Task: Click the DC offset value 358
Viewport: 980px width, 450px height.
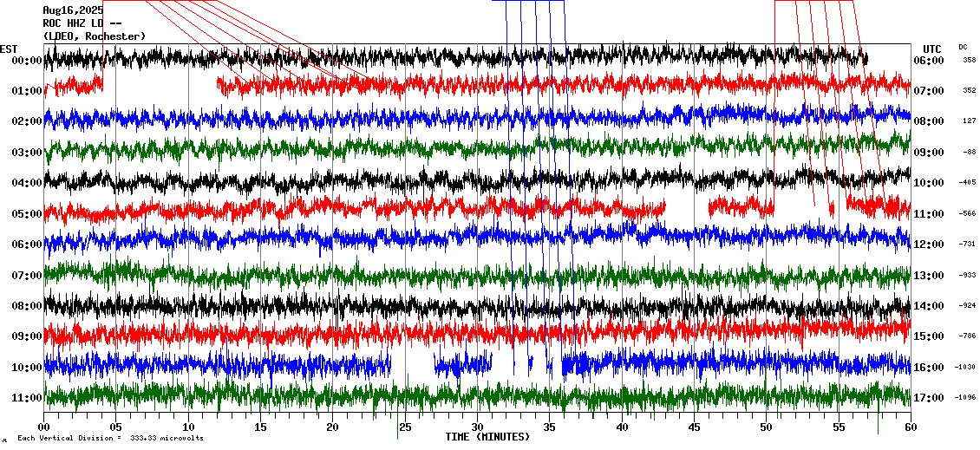Action: (969, 61)
